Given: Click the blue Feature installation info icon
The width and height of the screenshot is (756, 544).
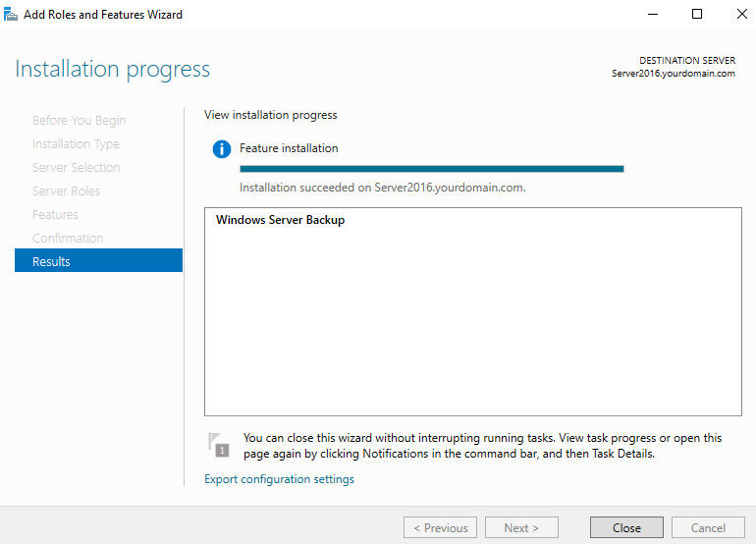Looking at the screenshot, I should (x=222, y=149).
